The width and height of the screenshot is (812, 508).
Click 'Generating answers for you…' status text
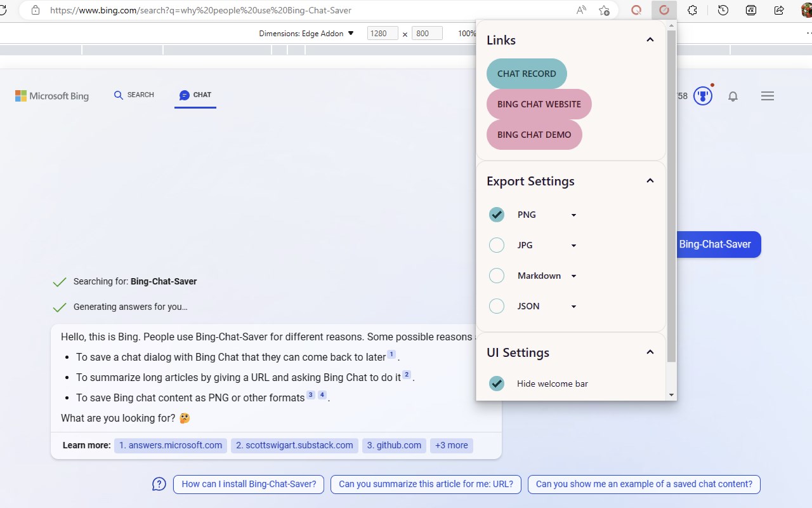click(x=130, y=307)
